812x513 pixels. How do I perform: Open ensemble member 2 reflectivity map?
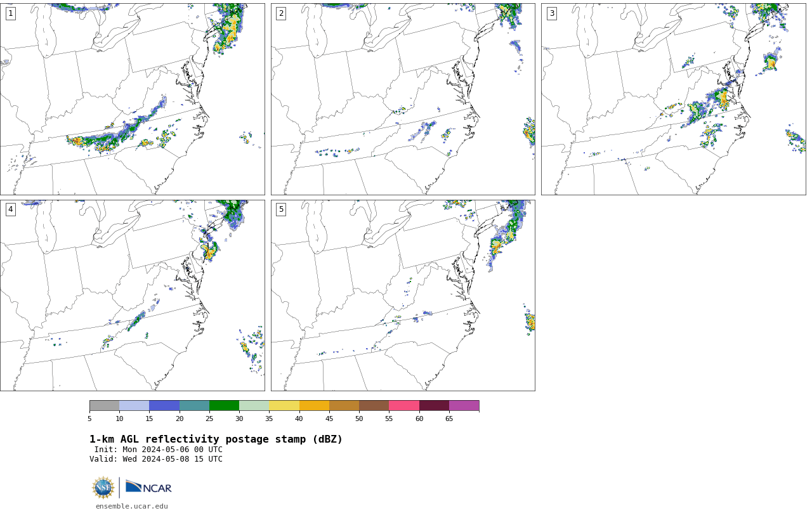click(x=403, y=99)
